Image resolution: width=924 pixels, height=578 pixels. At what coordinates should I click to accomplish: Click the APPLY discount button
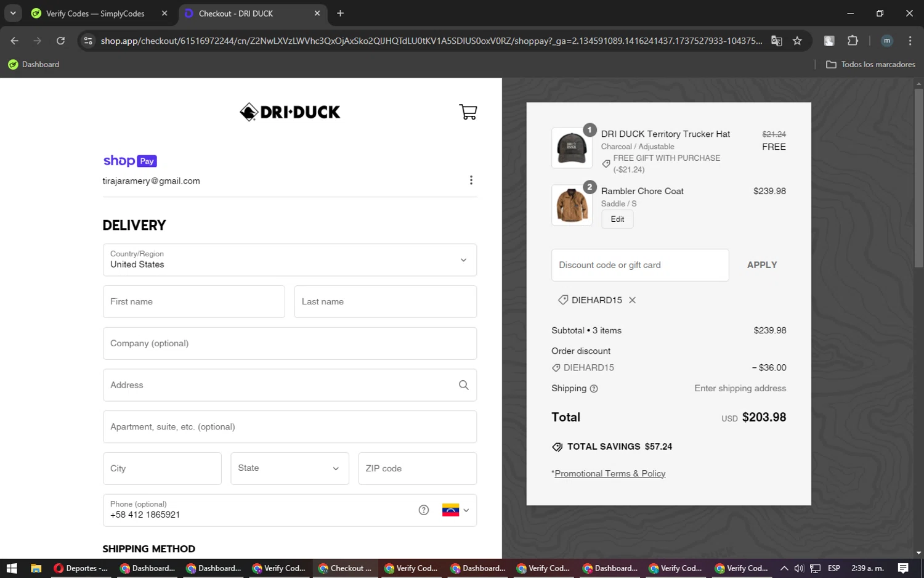pos(762,265)
